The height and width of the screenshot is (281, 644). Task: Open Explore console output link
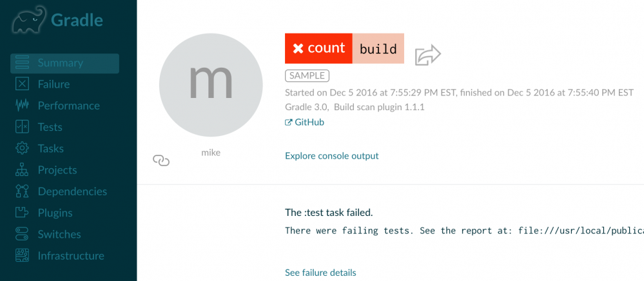click(331, 155)
